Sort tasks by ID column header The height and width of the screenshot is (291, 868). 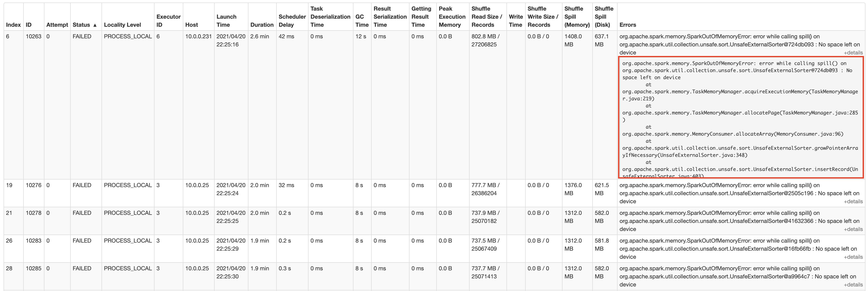(x=29, y=25)
